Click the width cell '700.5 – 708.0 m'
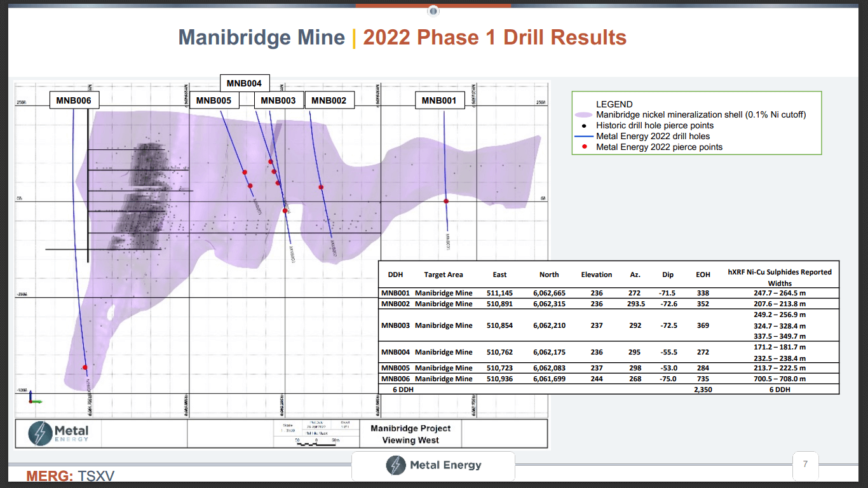Image resolution: width=868 pixels, height=488 pixels. 780,379
